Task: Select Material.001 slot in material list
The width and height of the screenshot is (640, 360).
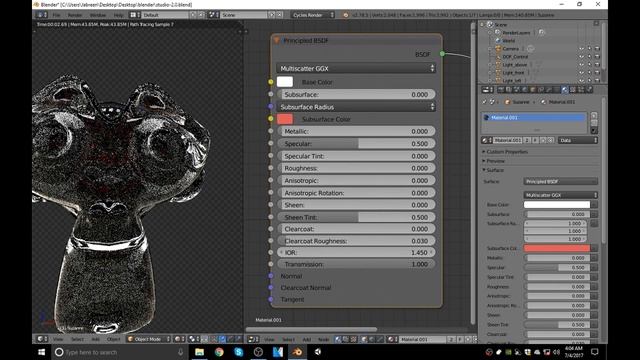Action: [x=534, y=118]
